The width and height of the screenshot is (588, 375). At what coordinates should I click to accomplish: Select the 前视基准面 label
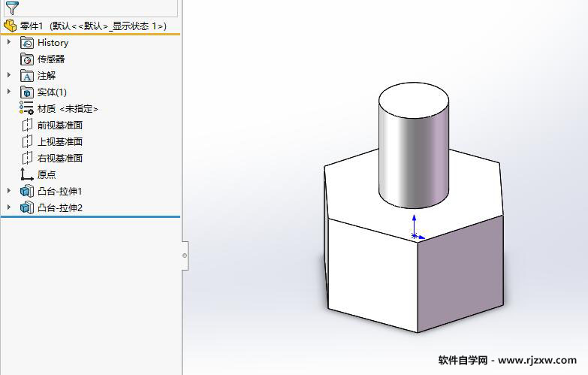pyautogui.click(x=59, y=126)
